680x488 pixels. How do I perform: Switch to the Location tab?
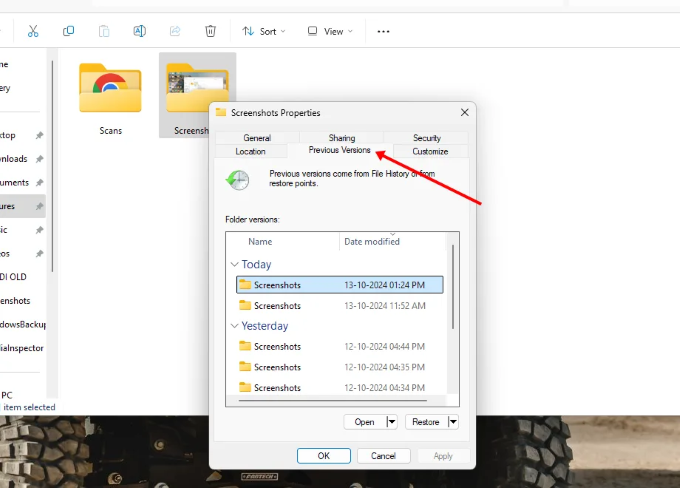251,151
